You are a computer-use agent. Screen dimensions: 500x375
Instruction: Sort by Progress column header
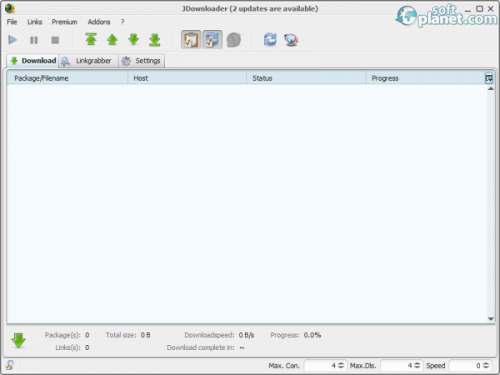coord(425,78)
